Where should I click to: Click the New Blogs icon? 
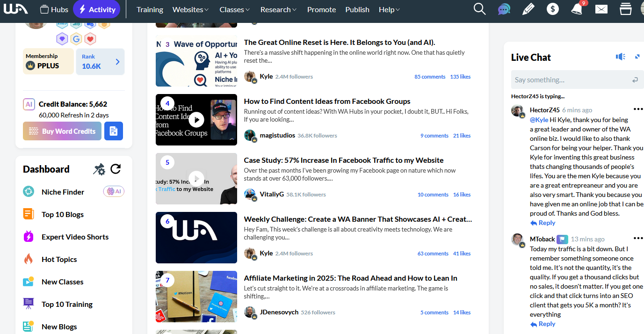pos(29,327)
